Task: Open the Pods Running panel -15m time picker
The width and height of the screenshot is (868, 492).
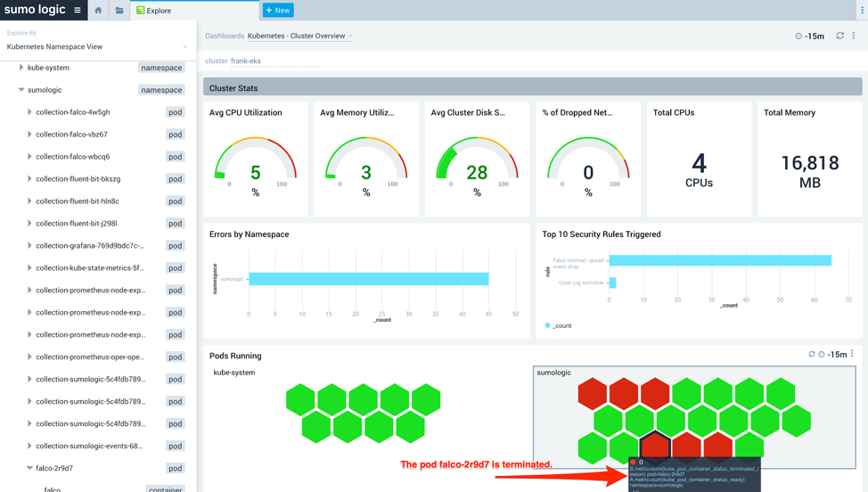Action: pos(832,354)
